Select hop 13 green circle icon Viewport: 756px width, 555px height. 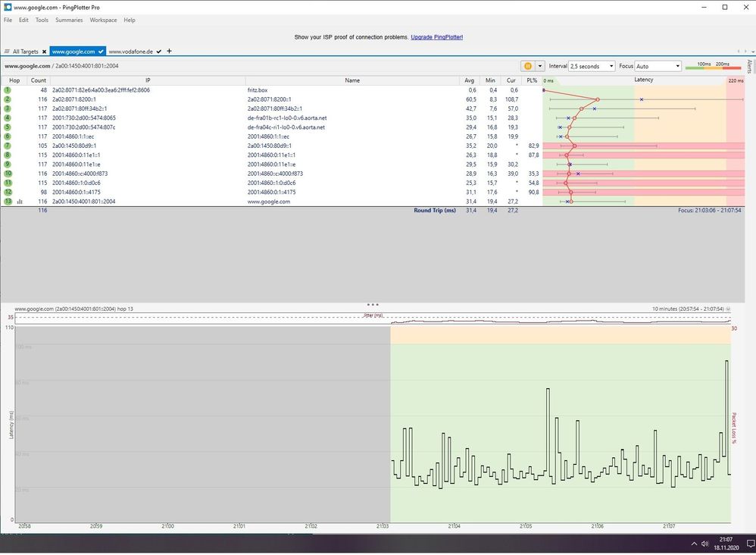[x=8, y=201]
